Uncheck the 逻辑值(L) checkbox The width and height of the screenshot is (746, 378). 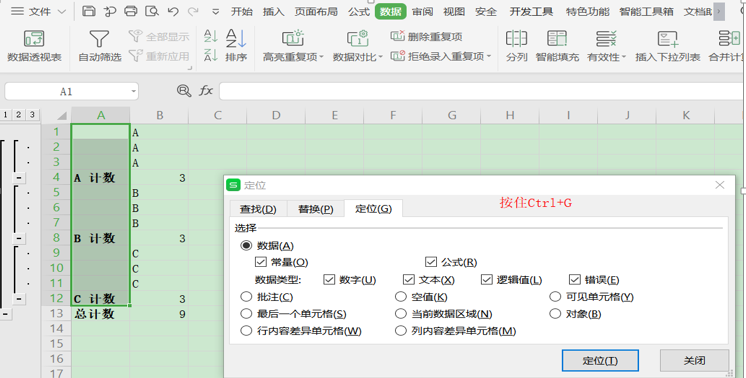click(487, 280)
